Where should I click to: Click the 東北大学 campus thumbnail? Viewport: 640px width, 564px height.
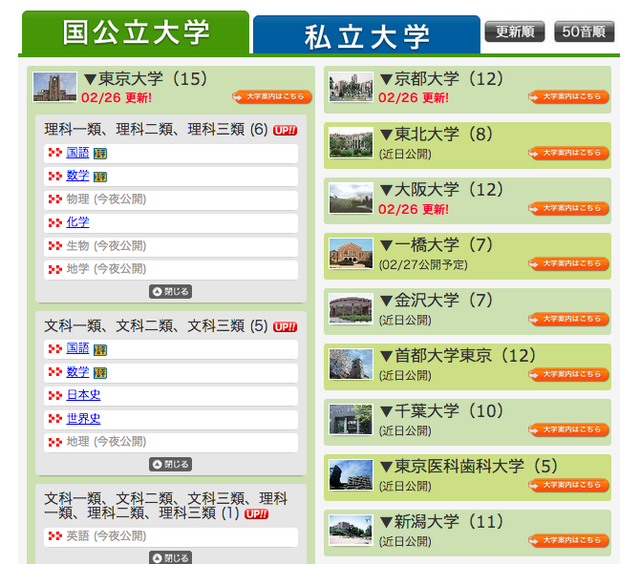(x=351, y=142)
